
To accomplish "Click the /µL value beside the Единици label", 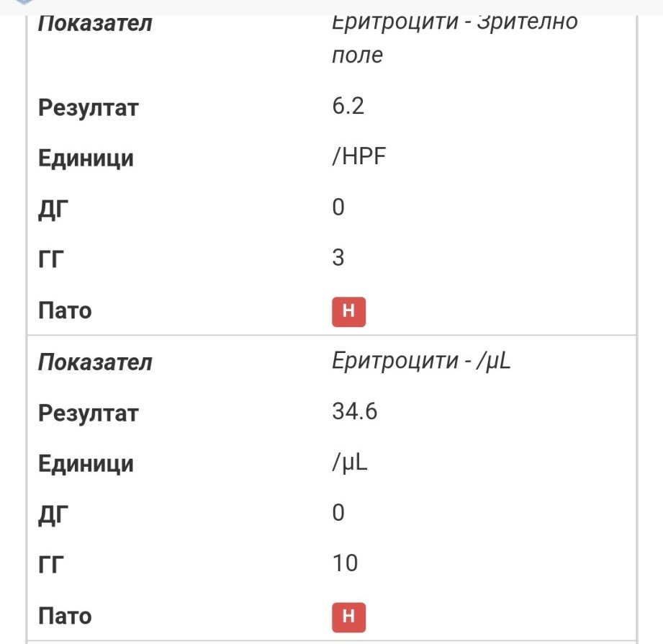I will pos(350,463).
